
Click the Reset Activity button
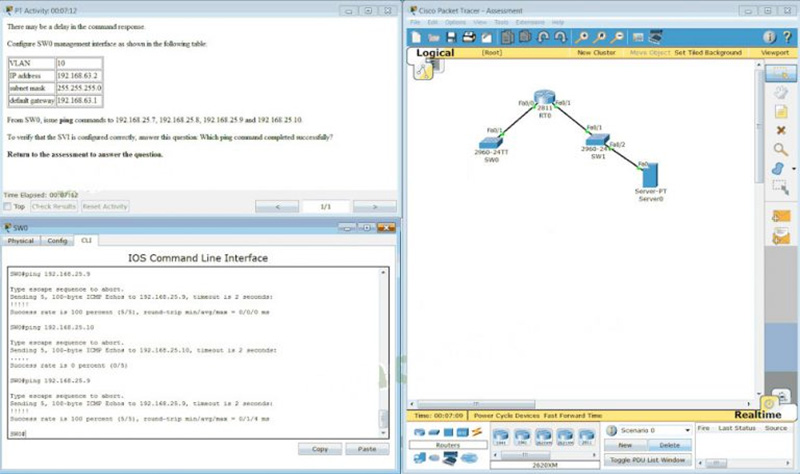105,207
